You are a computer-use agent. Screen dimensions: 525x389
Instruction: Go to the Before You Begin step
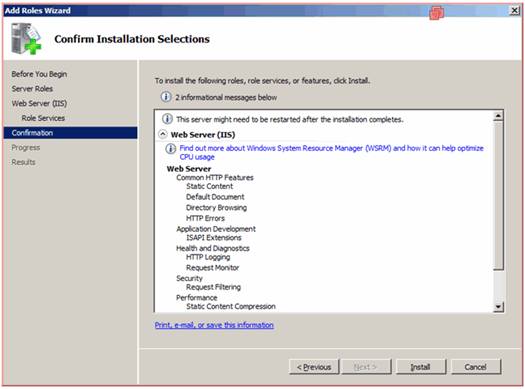click(x=39, y=74)
